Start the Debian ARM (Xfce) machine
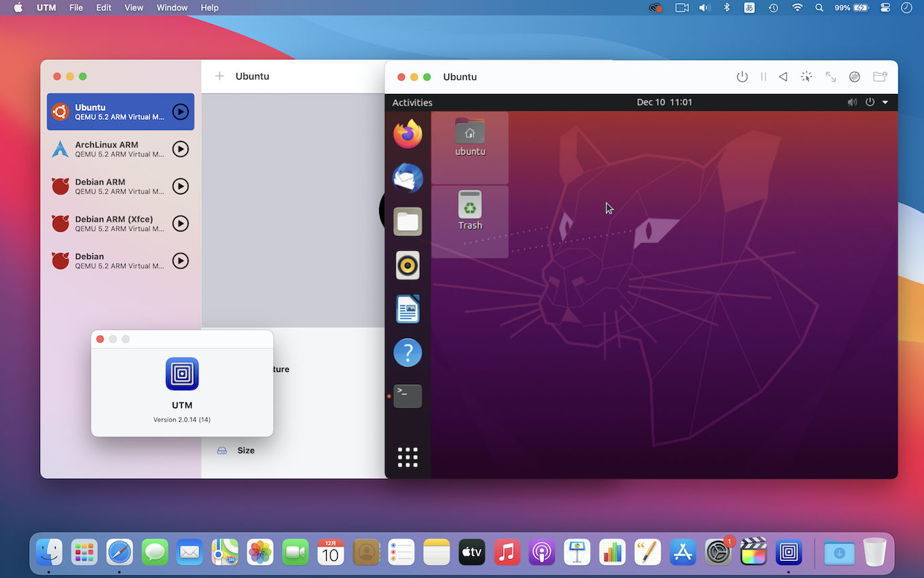Screen dimensions: 924x578 pos(180,224)
